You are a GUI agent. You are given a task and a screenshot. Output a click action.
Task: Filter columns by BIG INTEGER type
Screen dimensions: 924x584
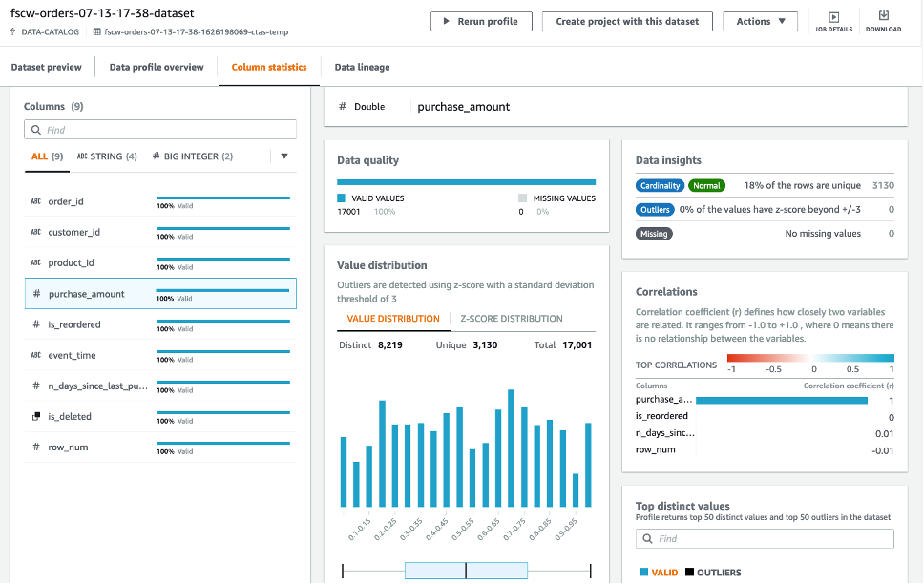point(192,156)
